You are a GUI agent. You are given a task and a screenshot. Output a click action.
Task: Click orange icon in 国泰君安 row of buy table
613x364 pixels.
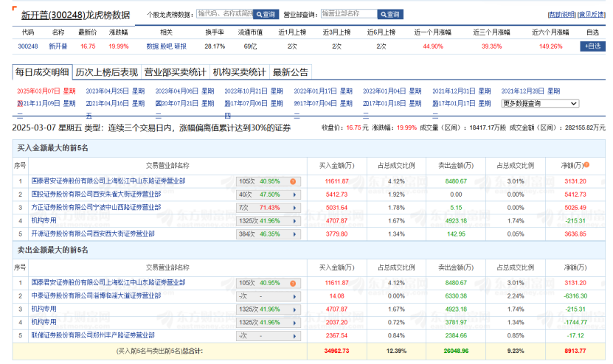[293, 181]
